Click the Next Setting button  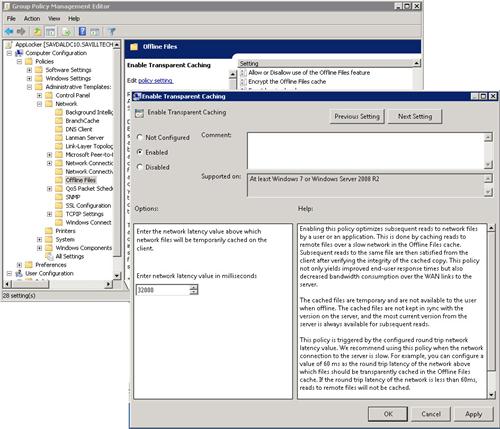coord(415,116)
